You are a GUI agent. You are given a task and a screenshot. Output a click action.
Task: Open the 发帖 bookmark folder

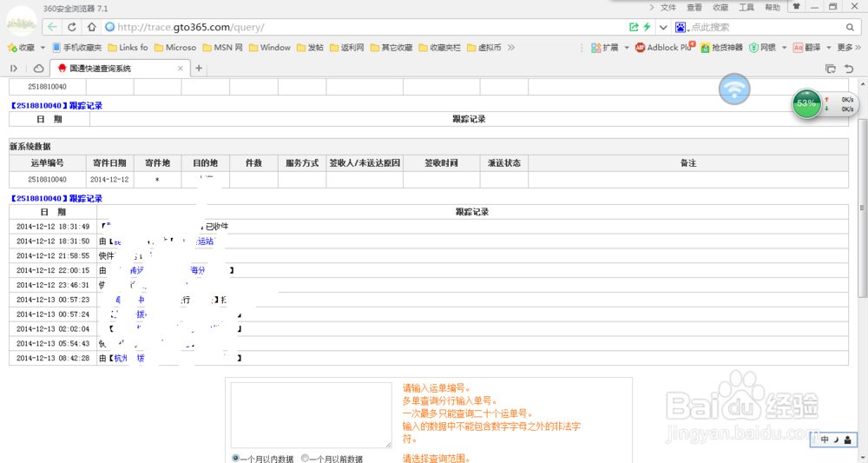[x=310, y=48]
